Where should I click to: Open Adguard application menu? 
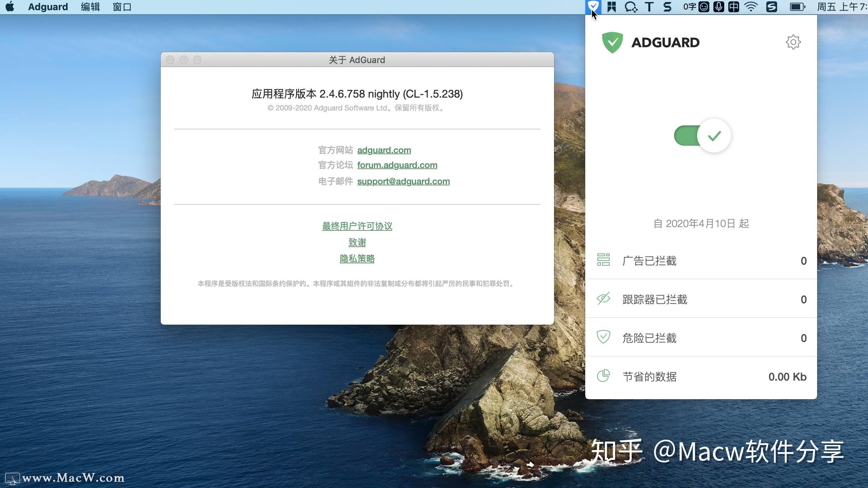point(48,7)
